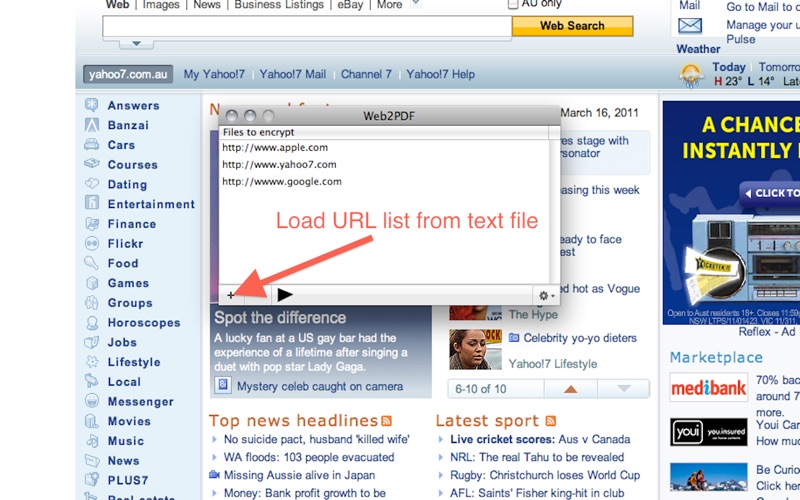
Task: Click the Answers sidebar icon
Action: pos(92,105)
